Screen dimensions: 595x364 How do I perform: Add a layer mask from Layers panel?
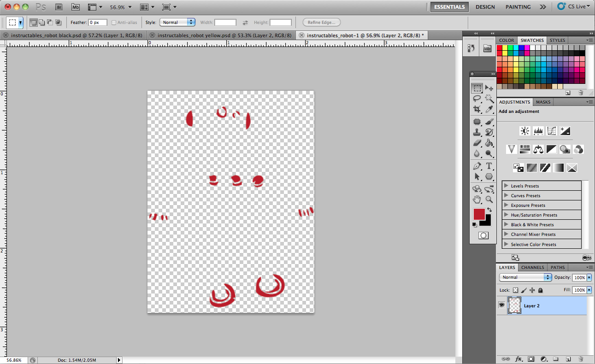pyautogui.click(x=531, y=358)
